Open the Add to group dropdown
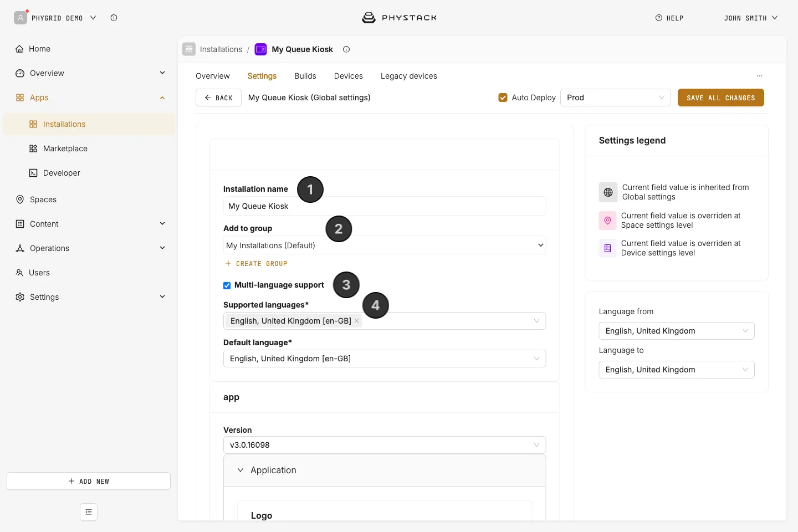 [385, 245]
